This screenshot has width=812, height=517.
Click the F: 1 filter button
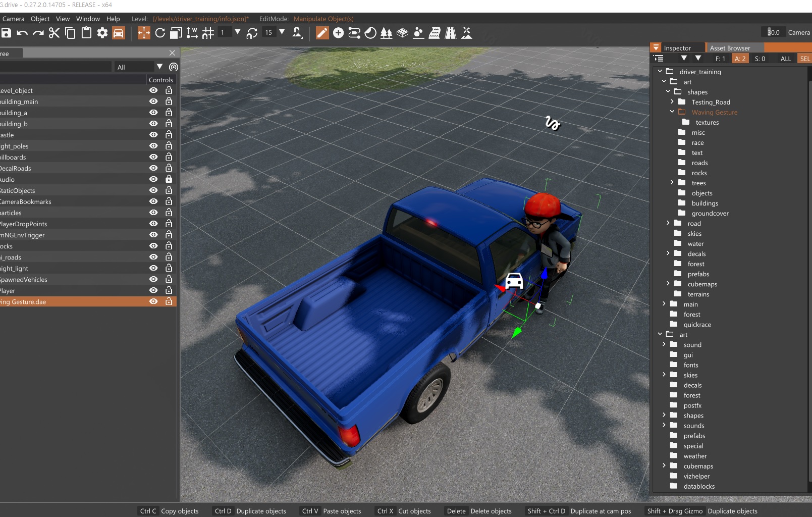[x=720, y=59]
